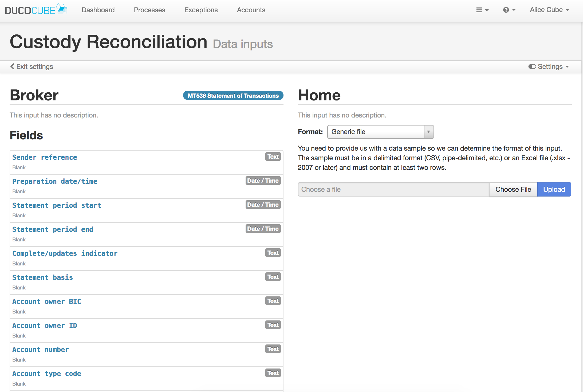Viewport: 583px width, 392px height.
Task: Click the Settings toggle icon
Action: point(532,66)
